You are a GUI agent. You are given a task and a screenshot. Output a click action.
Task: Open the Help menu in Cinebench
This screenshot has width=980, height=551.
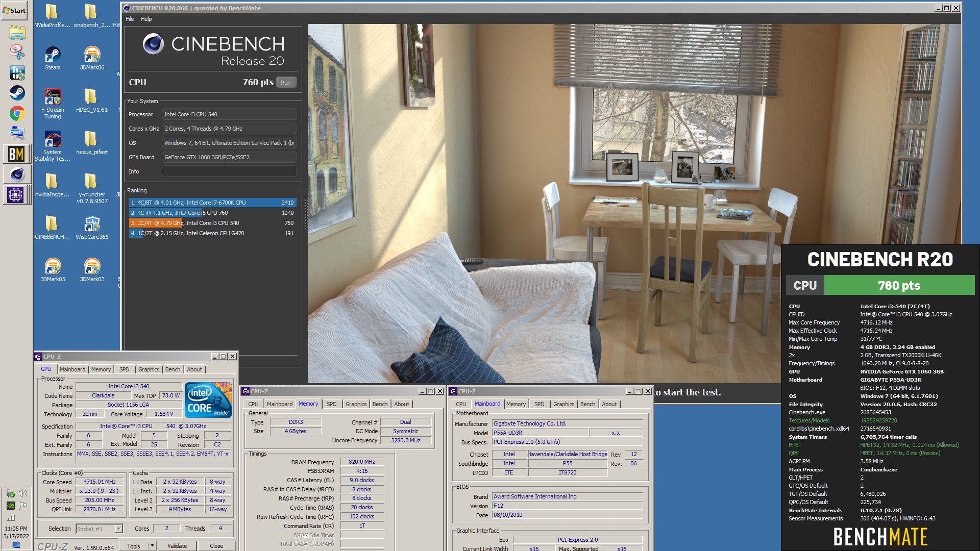point(146,19)
